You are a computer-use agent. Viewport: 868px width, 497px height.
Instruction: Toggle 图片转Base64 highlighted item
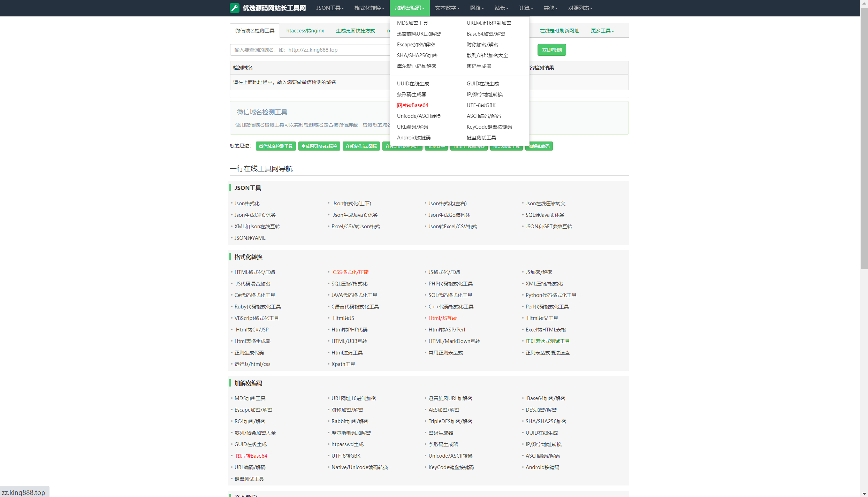[x=412, y=105]
